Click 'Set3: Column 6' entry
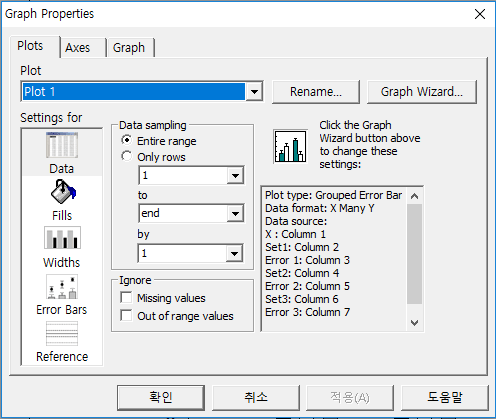The image size is (496, 419). click(302, 299)
